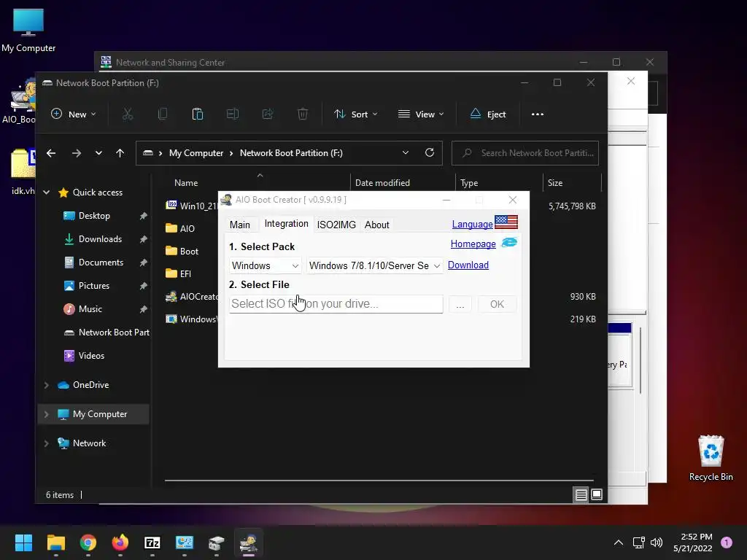
Task: Launch File Explorer from the taskbar
Action: point(55,542)
